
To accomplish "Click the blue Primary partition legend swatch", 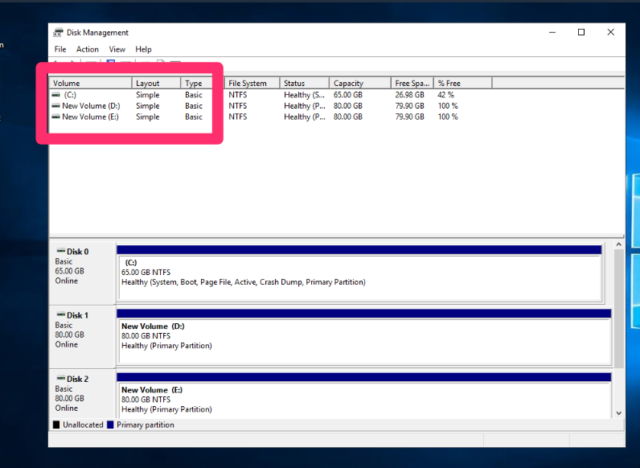I will (x=110, y=425).
